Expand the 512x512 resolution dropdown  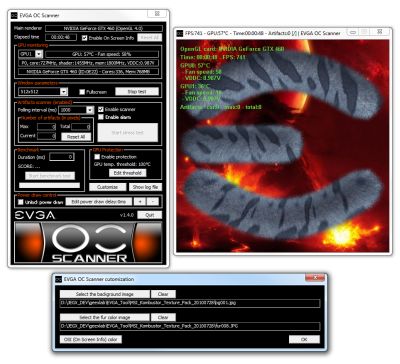[x=64, y=91]
